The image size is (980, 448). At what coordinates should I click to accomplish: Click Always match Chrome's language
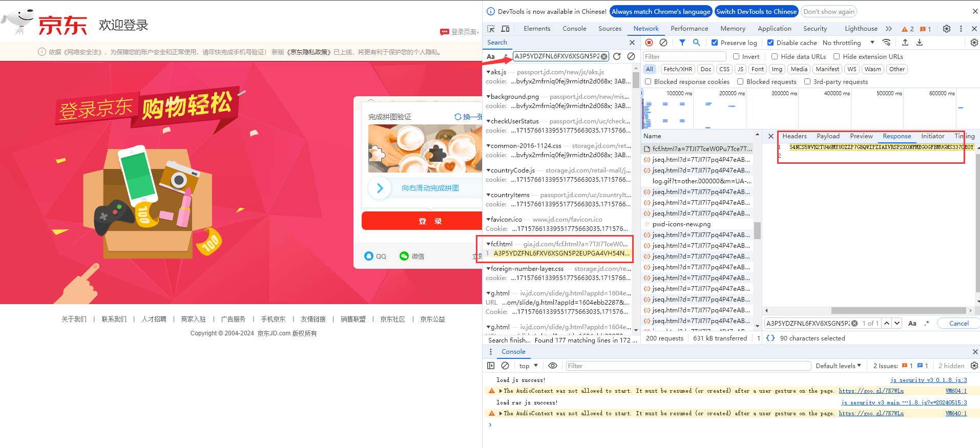coord(661,11)
